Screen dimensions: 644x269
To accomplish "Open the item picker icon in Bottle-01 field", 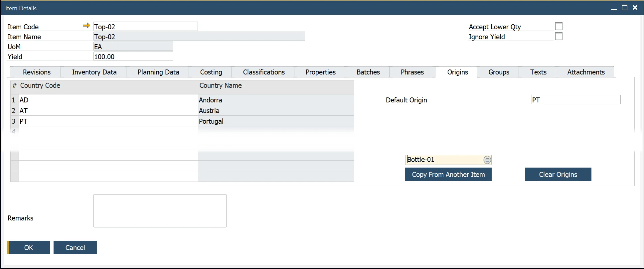I will point(487,160).
